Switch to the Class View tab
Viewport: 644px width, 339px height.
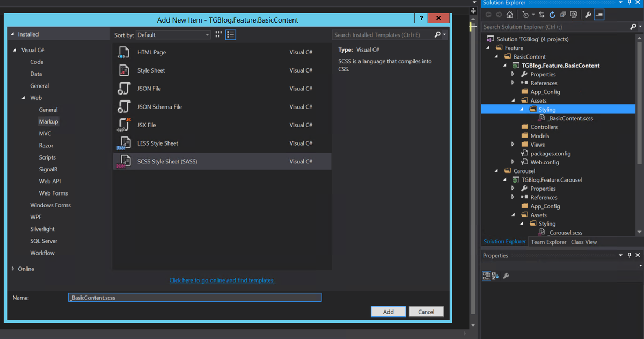[x=584, y=242]
